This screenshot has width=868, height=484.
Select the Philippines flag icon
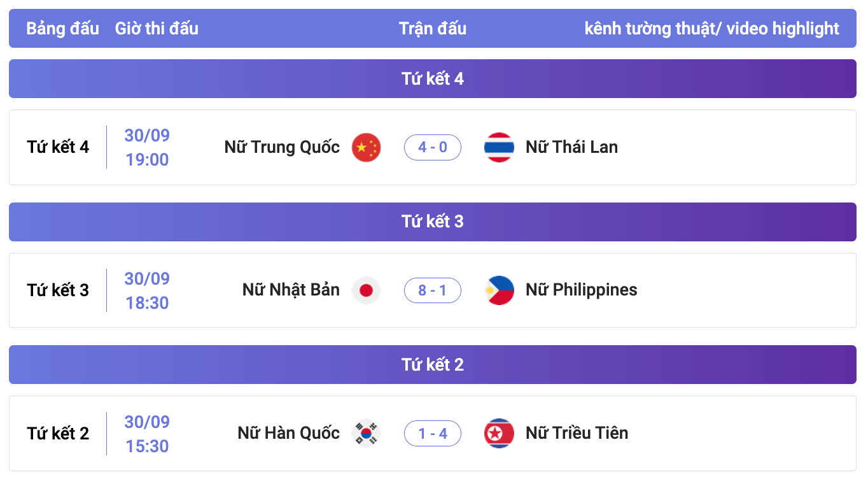[x=499, y=290]
